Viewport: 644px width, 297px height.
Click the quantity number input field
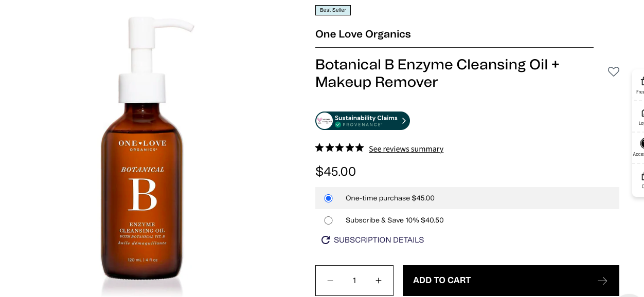click(x=354, y=281)
